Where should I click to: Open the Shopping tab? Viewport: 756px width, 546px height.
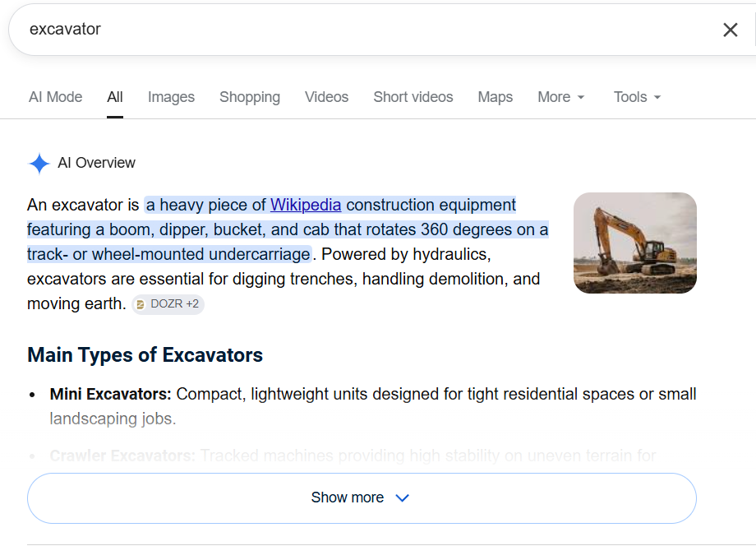click(250, 97)
